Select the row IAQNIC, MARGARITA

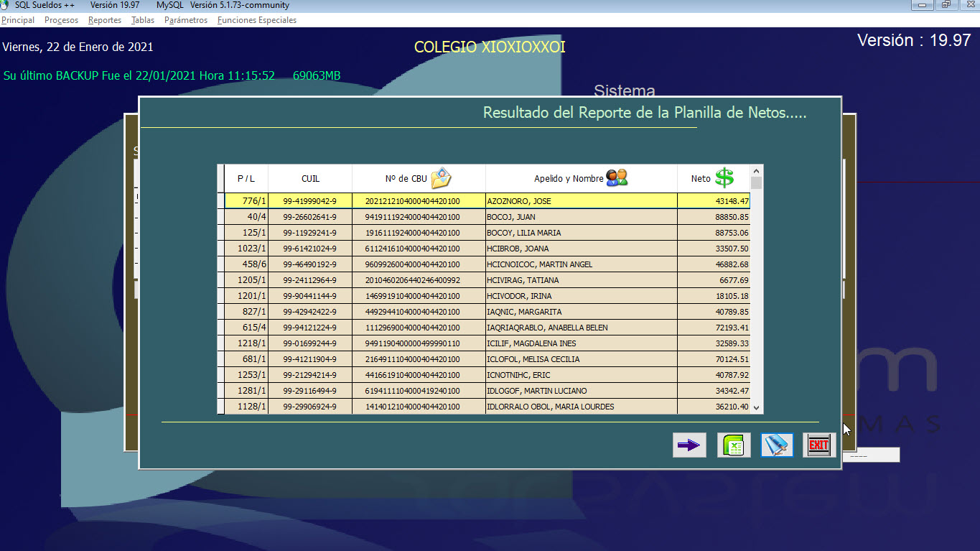click(x=487, y=312)
